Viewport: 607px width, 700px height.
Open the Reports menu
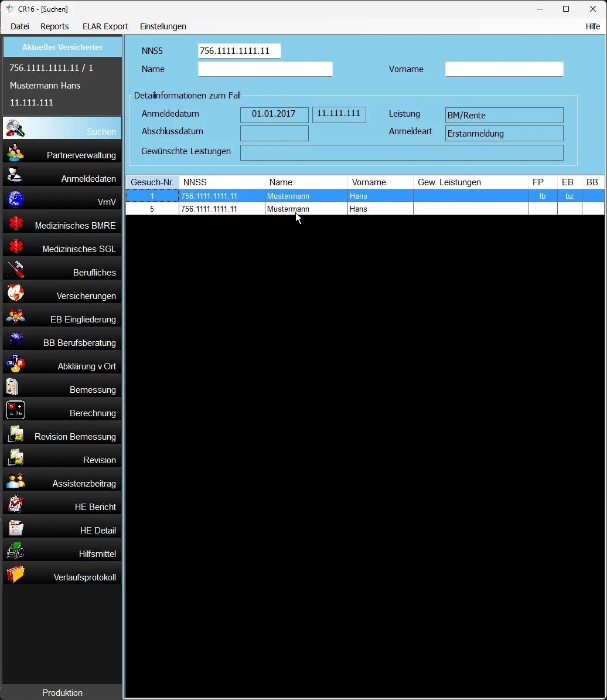[54, 26]
